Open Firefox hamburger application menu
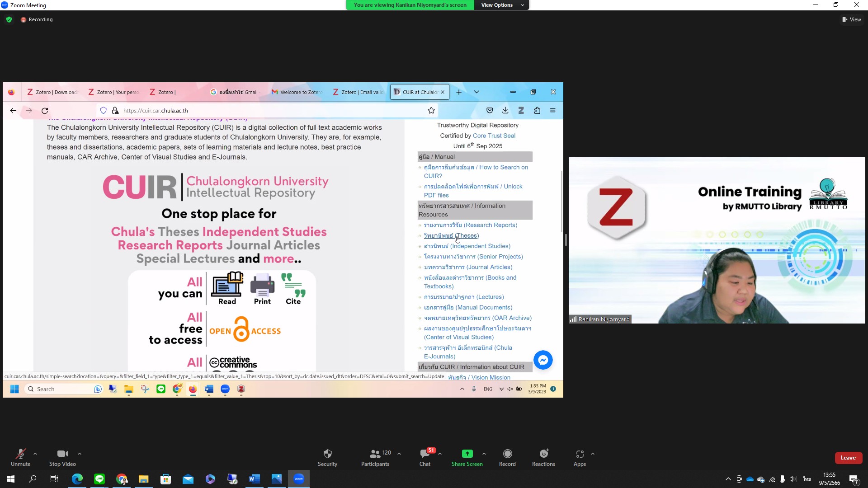The height and width of the screenshot is (488, 868). (553, 111)
